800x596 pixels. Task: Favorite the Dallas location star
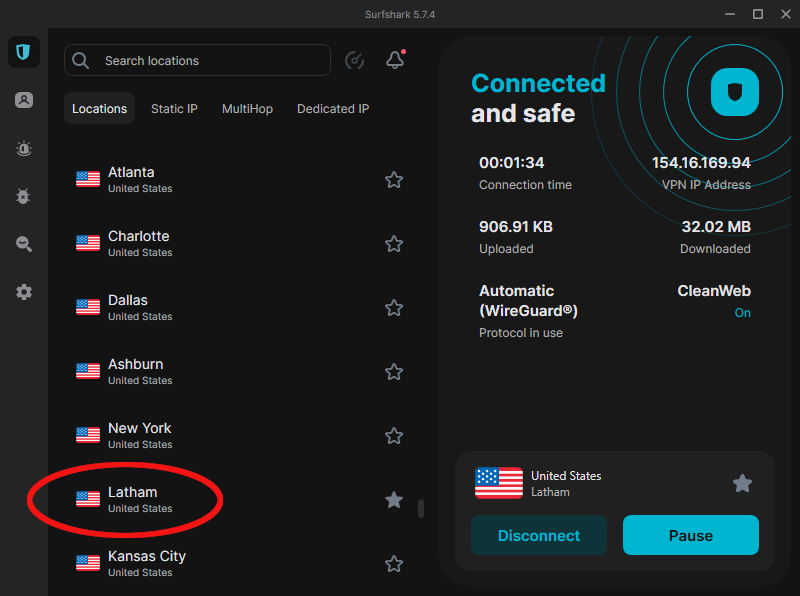(x=394, y=308)
